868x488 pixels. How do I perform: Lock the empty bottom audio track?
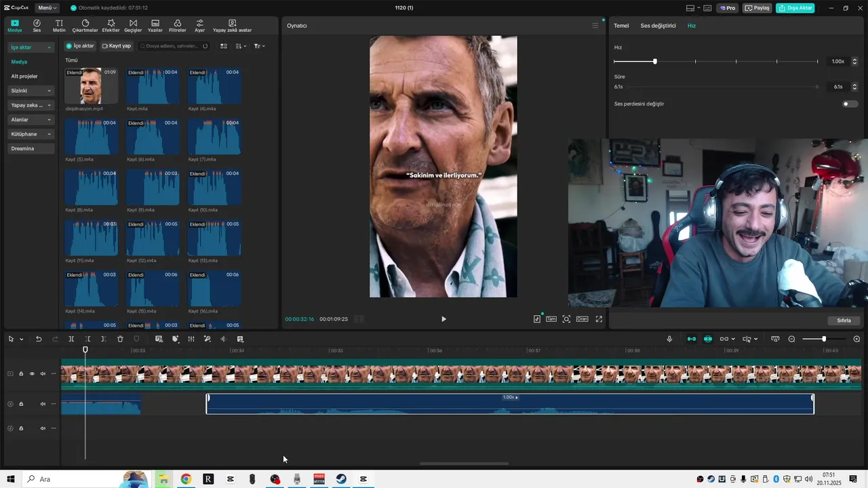(21, 428)
